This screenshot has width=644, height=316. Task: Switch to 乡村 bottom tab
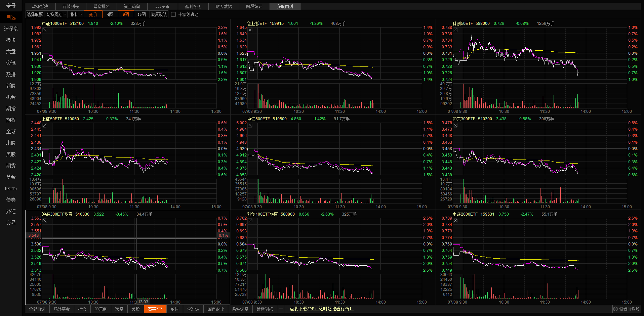[174, 309]
